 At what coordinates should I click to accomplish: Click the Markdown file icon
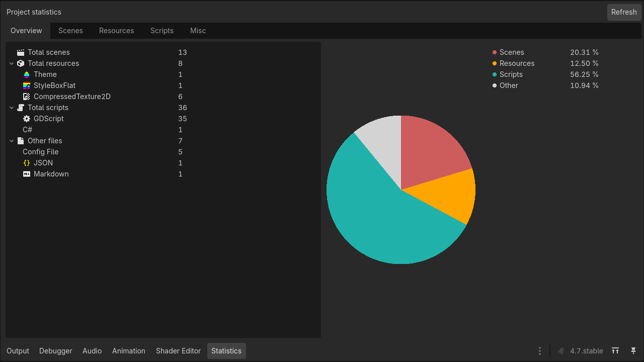[x=27, y=174]
